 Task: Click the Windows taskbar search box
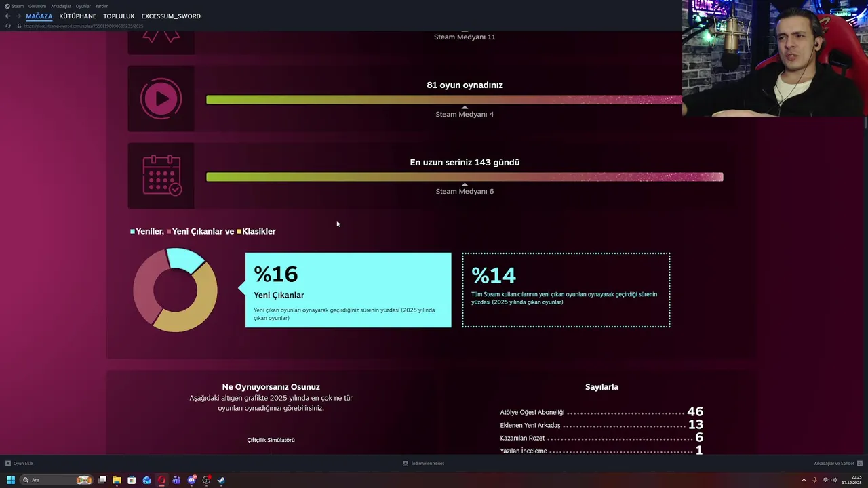[x=56, y=480]
